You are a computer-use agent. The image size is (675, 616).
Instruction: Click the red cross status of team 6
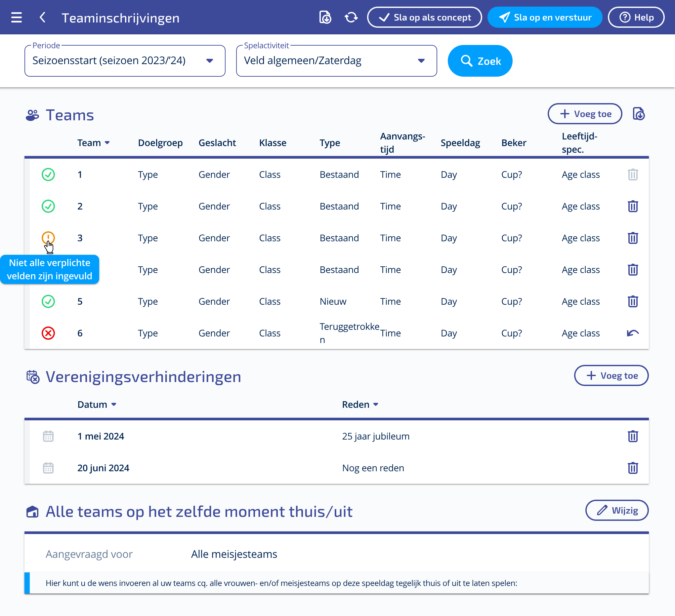point(48,333)
